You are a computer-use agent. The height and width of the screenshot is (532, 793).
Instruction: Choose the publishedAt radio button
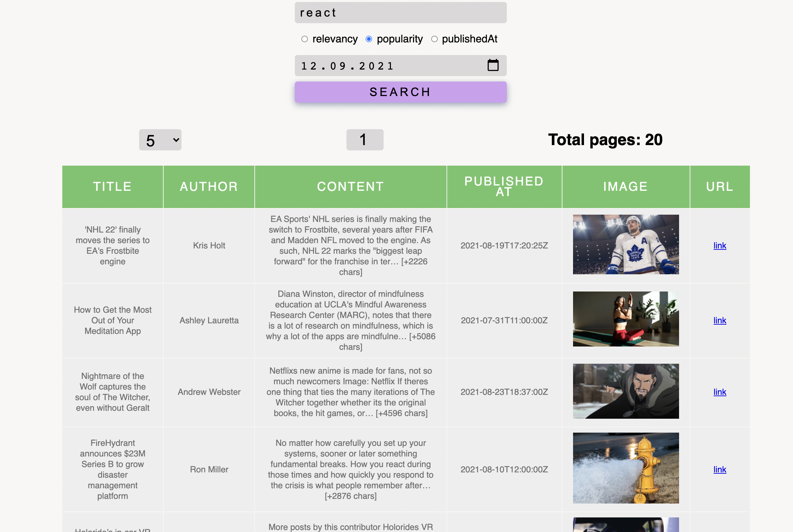[434, 39]
